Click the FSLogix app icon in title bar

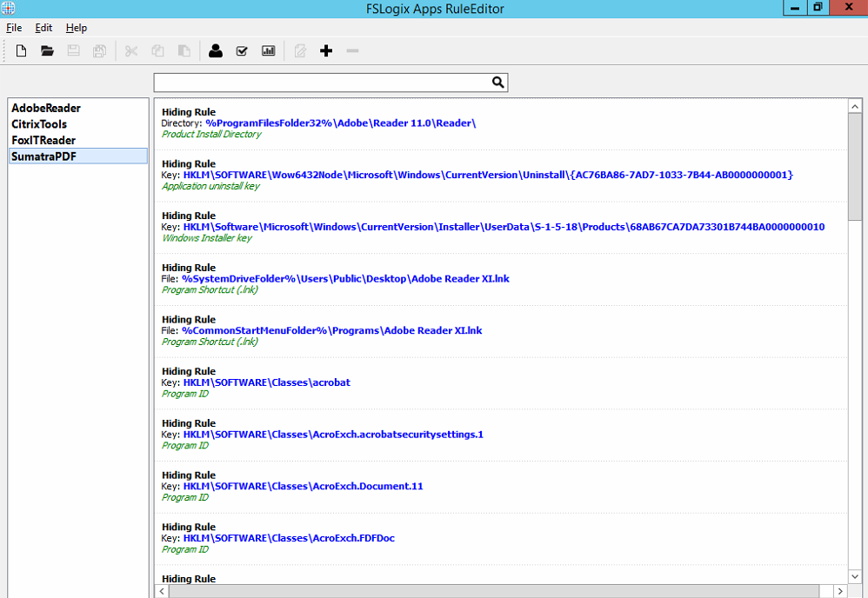8,9
